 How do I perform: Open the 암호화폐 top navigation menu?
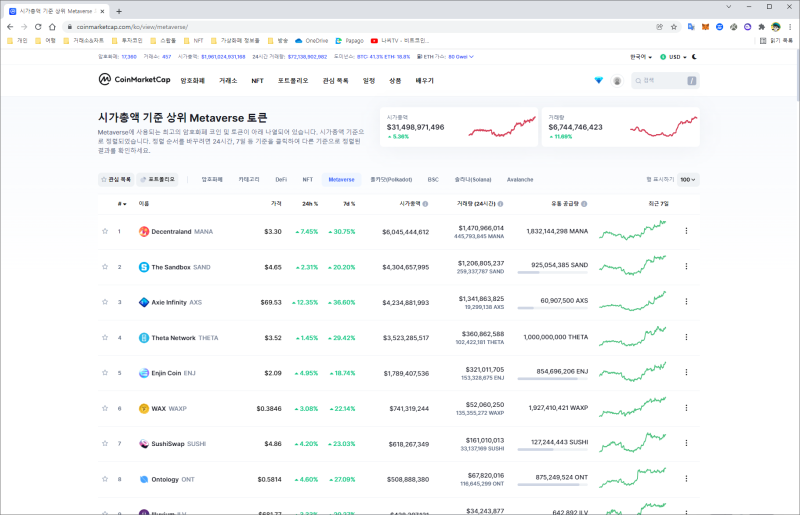(x=192, y=81)
